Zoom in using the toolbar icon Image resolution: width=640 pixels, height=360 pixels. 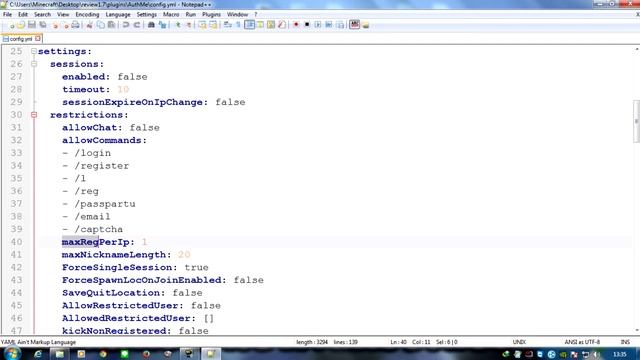pos(178,25)
